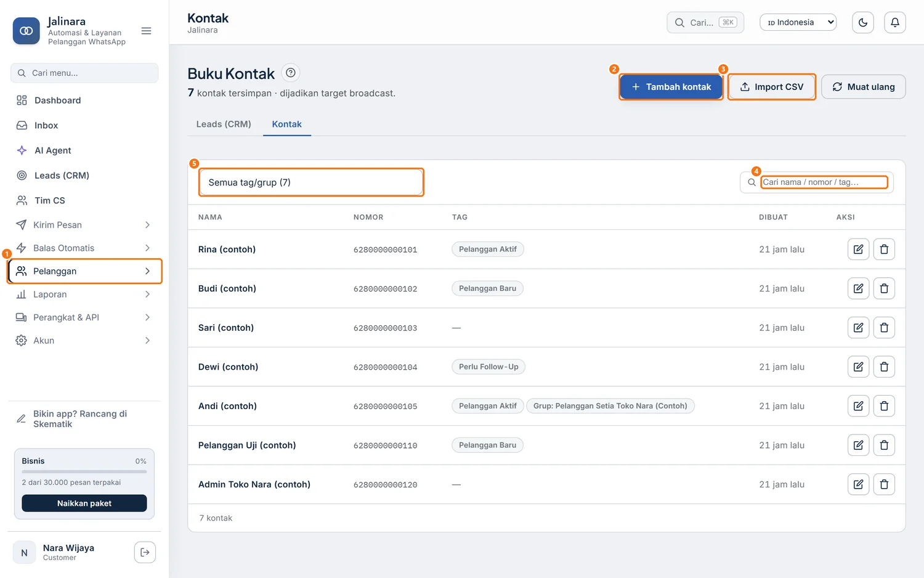Expand Kirim Pesan menu
The height and width of the screenshot is (578, 924).
(84, 225)
